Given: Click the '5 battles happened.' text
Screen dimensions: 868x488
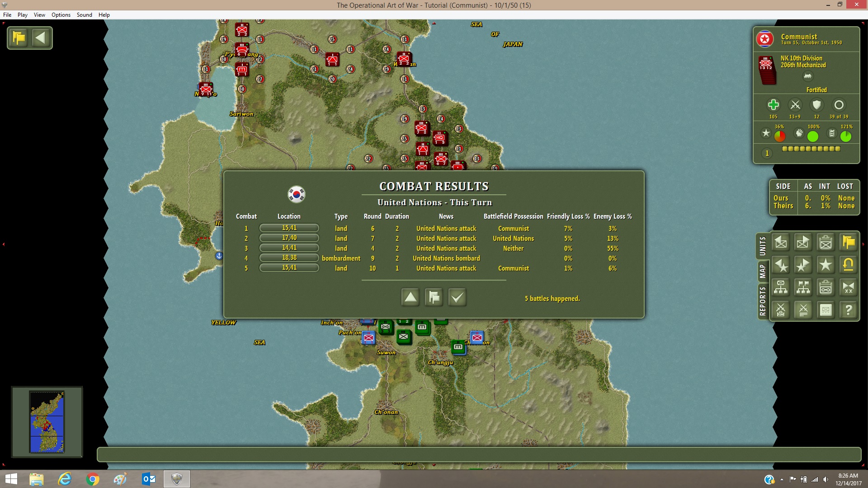Looking at the screenshot, I should (552, 299).
